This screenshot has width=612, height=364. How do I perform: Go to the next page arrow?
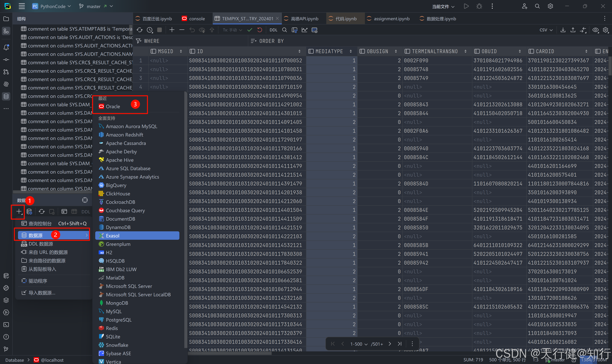coord(390,344)
